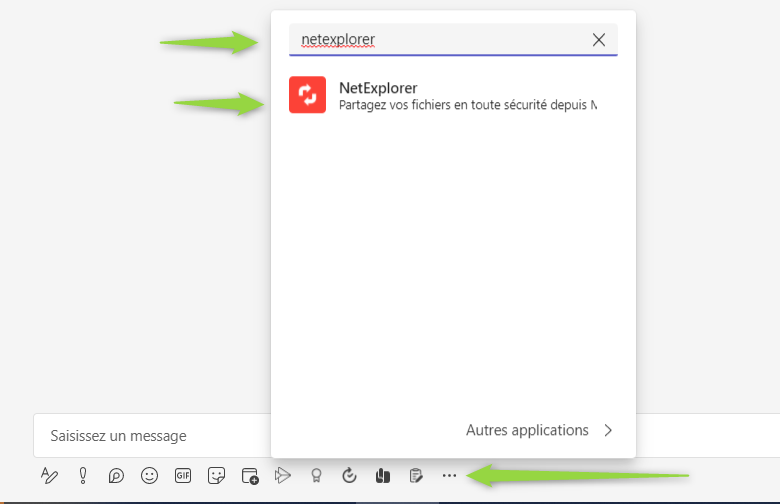
Task: Click the calendar schedule meeting icon
Action: point(250,476)
